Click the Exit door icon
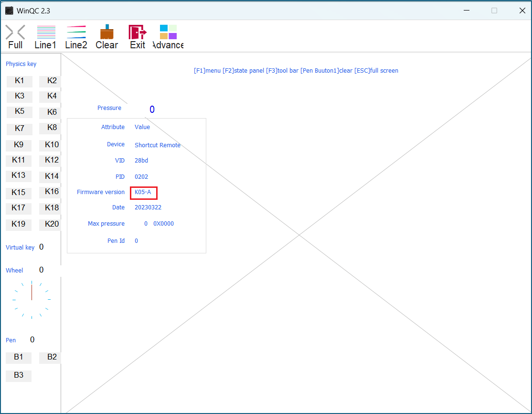Viewport: 532px width, 414px height. (x=138, y=33)
